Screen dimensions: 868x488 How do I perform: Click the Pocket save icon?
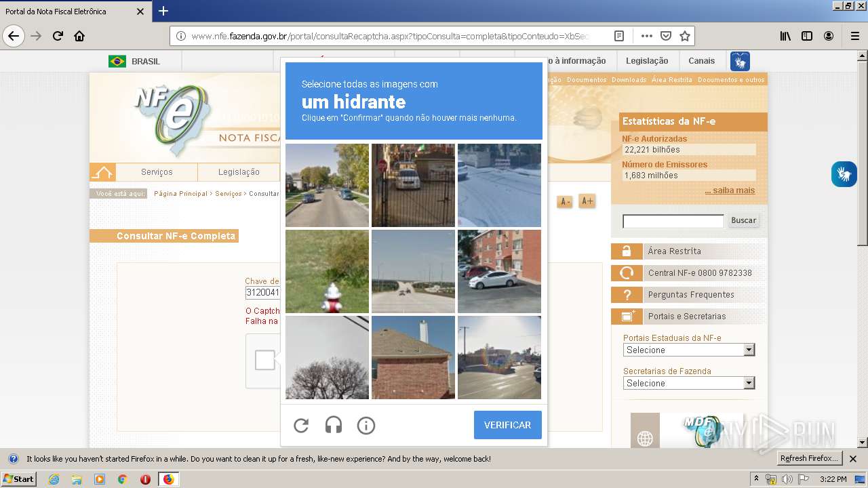click(x=666, y=36)
